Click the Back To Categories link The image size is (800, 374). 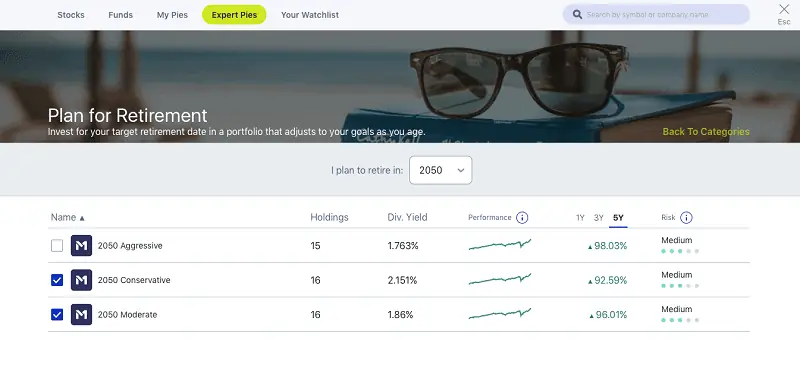coord(706,132)
